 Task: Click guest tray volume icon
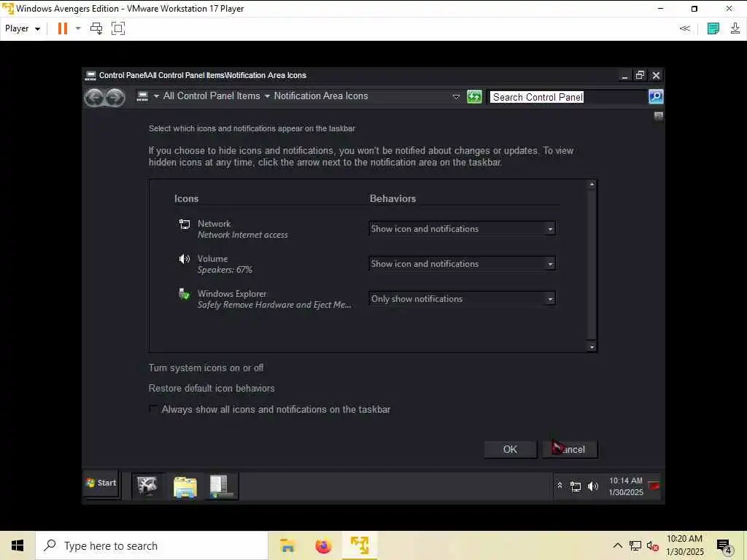click(x=592, y=486)
